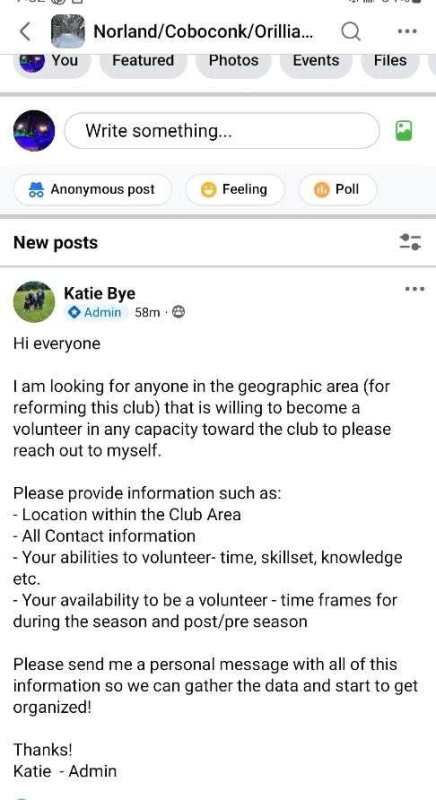The image size is (436, 800).
Task: Open Katie Bye's post options menu
Action: point(414,289)
